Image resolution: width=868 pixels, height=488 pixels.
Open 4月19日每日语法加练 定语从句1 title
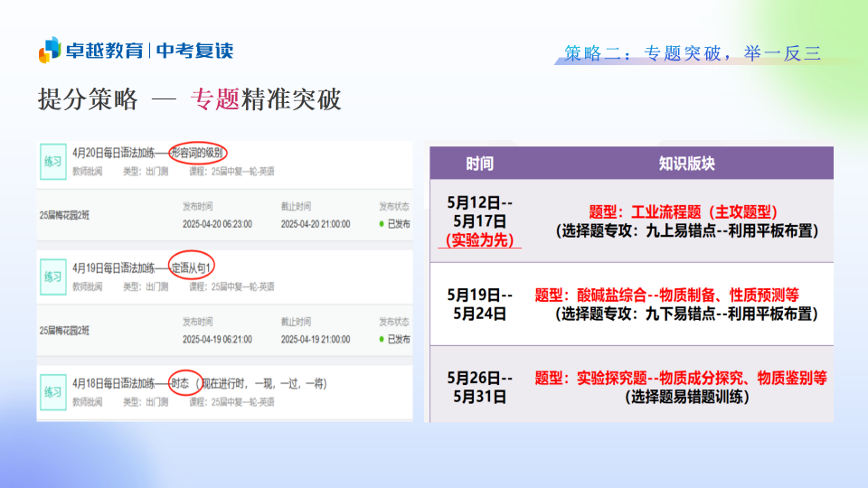[142, 268]
